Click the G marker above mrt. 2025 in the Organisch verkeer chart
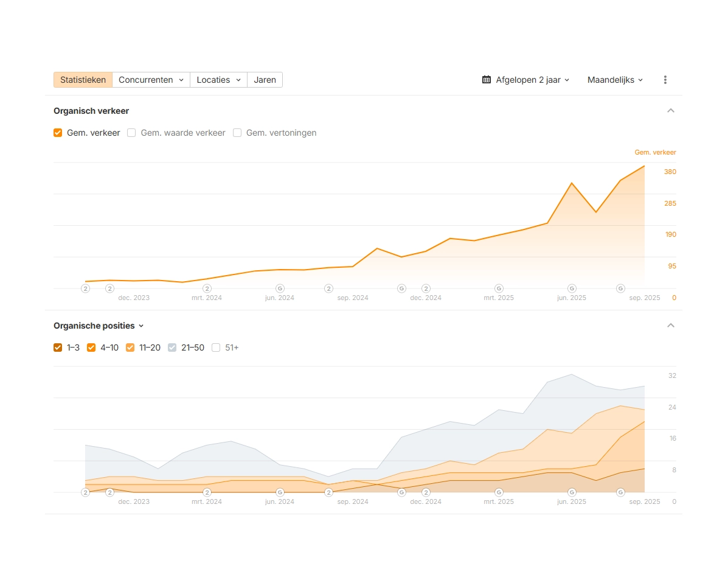Viewport: 728px width, 580px height. pyautogui.click(x=499, y=288)
